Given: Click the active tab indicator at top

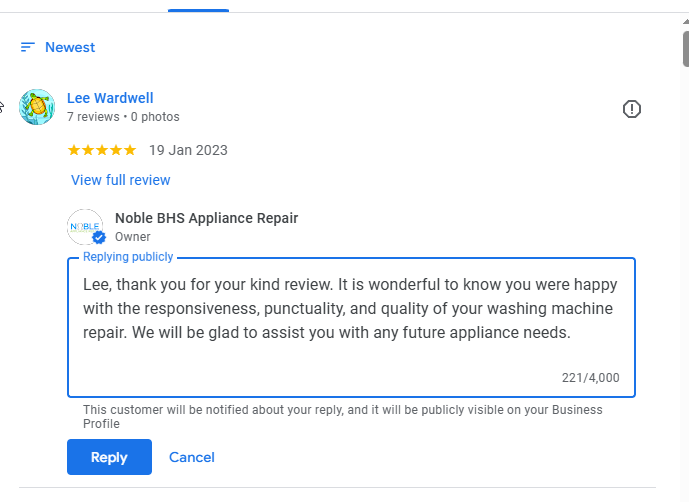Looking at the screenshot, I should click(198, 10).
